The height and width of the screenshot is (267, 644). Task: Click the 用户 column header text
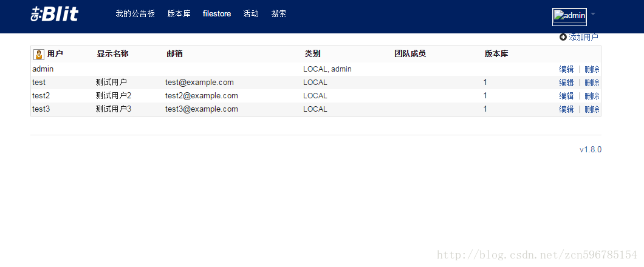pyautogui.click(x=55, y=54)
